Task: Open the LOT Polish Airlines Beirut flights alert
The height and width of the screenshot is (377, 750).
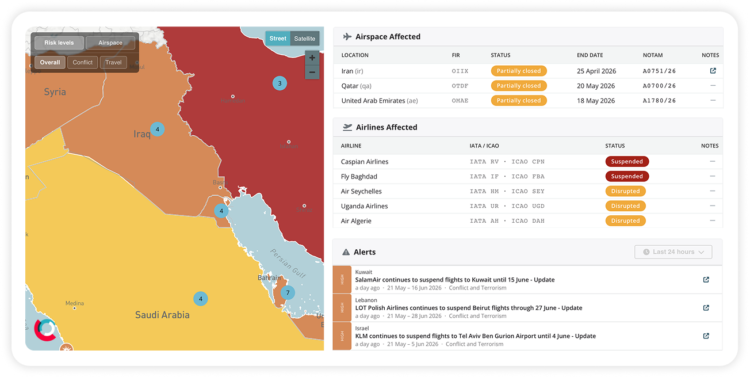Action: tap(468, 308)
